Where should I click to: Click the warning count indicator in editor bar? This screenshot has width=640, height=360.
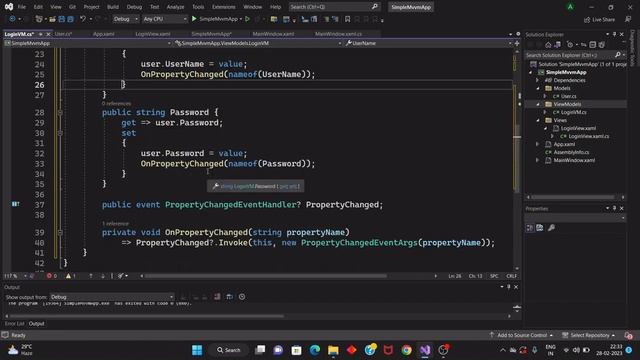[x=71, y=276]
